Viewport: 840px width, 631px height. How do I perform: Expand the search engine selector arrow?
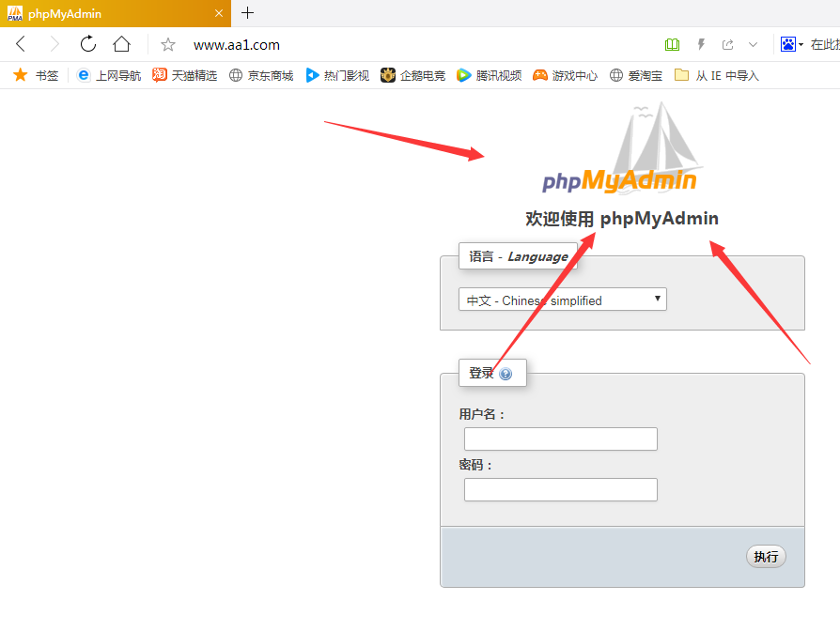pyautogui.click(x=801, y=45)
